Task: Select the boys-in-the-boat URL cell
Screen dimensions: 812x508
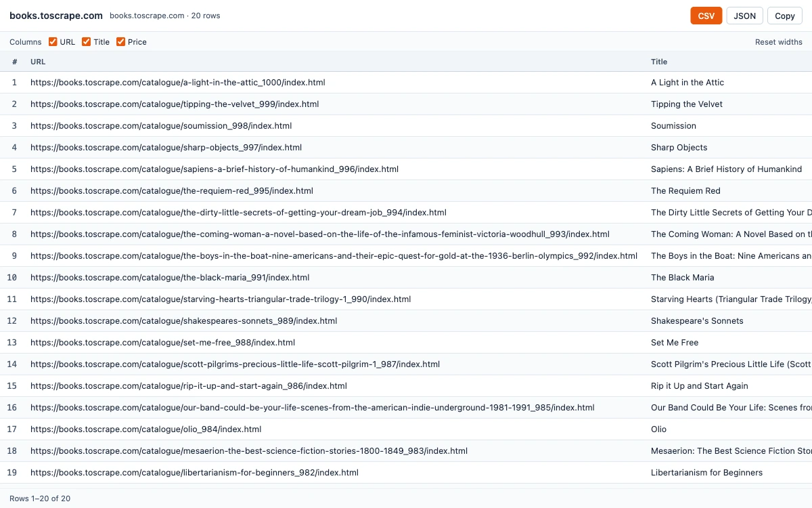Action: [x=334, y=256]
